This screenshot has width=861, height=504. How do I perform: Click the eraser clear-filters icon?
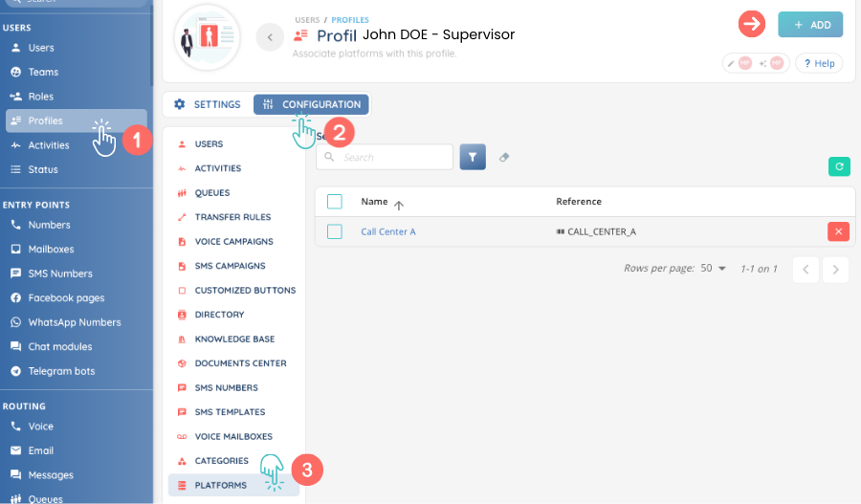[504, 157]
